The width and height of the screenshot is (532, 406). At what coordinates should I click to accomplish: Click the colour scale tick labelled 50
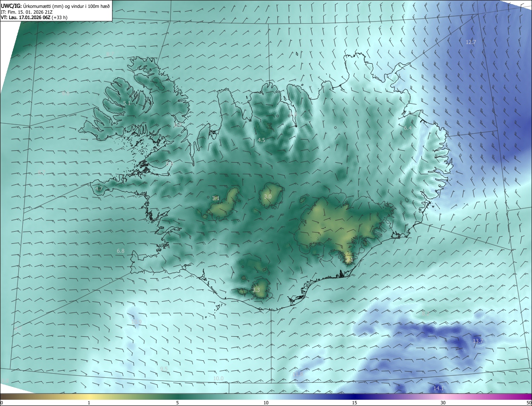529,403
